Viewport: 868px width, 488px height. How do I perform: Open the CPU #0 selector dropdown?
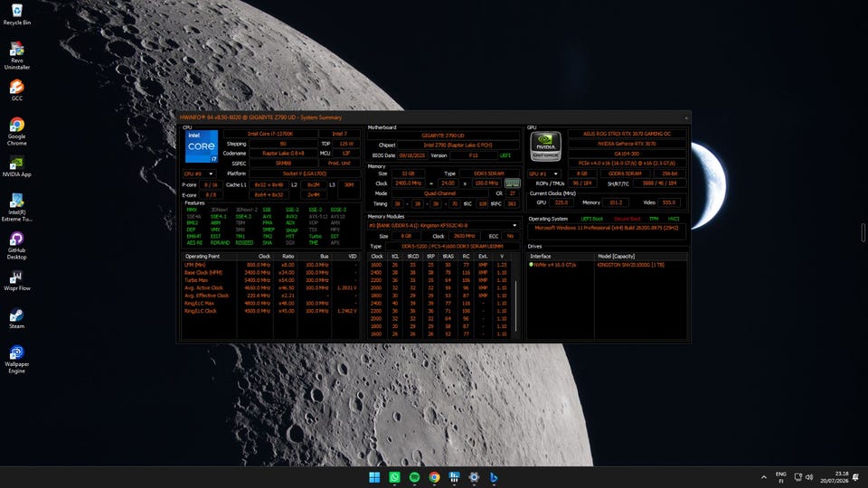(x=199, y=174)
